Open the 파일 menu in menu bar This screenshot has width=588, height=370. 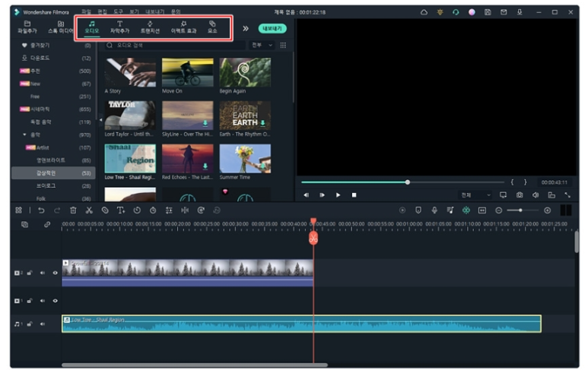[x=86, y=12]
